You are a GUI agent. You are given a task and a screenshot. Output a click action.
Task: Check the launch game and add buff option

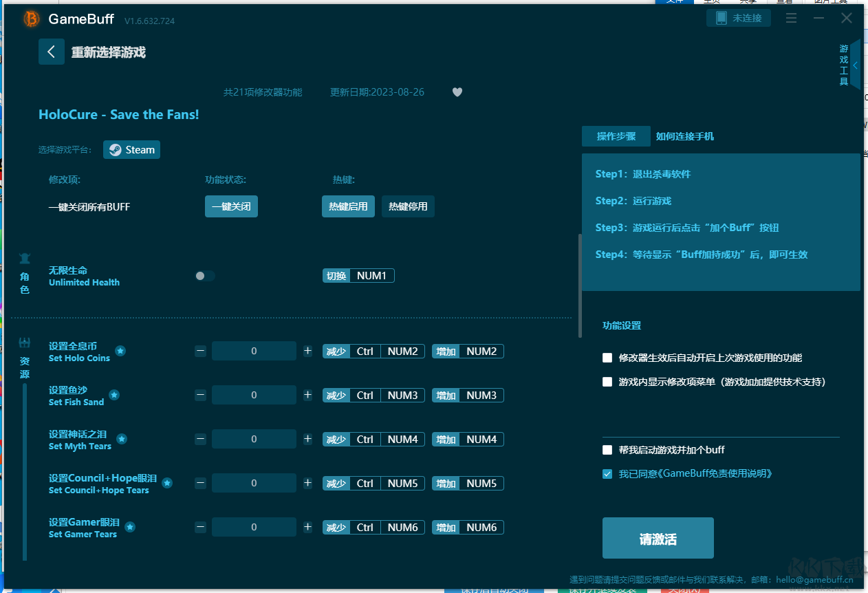607,450
